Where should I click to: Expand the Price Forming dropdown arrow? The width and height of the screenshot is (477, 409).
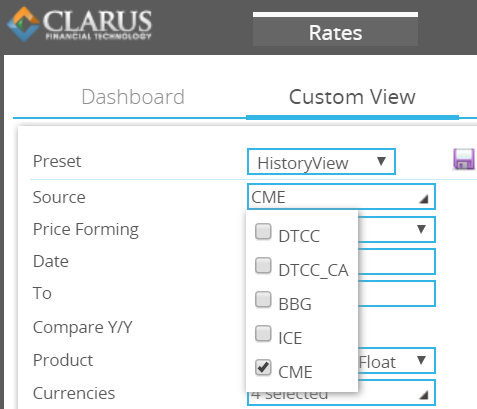click(x=421, y=229)
